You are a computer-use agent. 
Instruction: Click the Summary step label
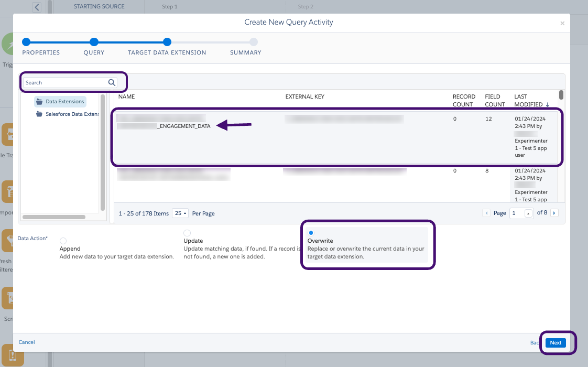click(x=245, y=52)
